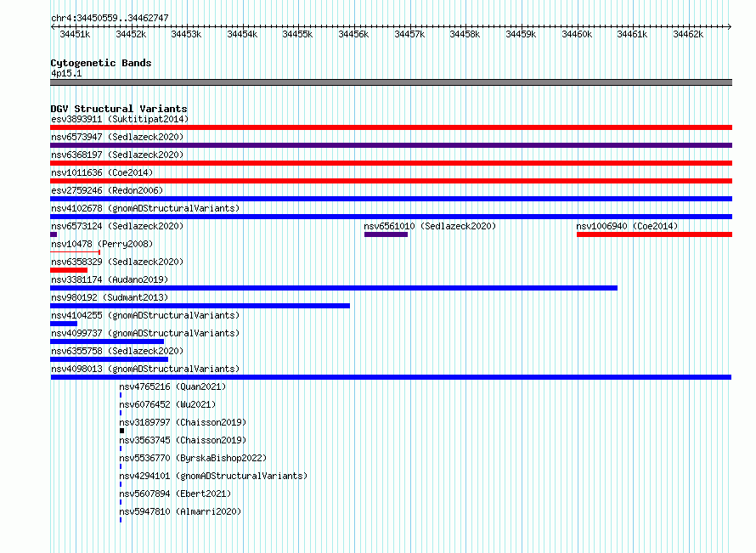Select nsv4765216 (Quan2021) label
The height and width of the screenshot is (553, 756).
[172, 387]
